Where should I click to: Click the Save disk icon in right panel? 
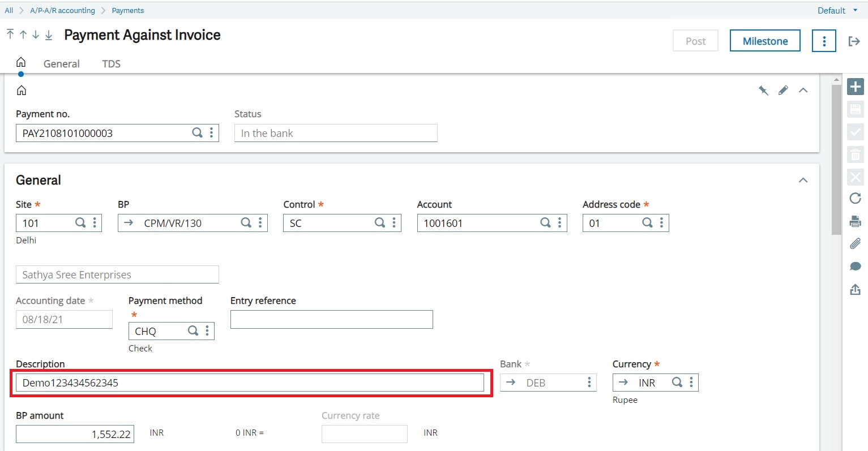click(856, 109)
